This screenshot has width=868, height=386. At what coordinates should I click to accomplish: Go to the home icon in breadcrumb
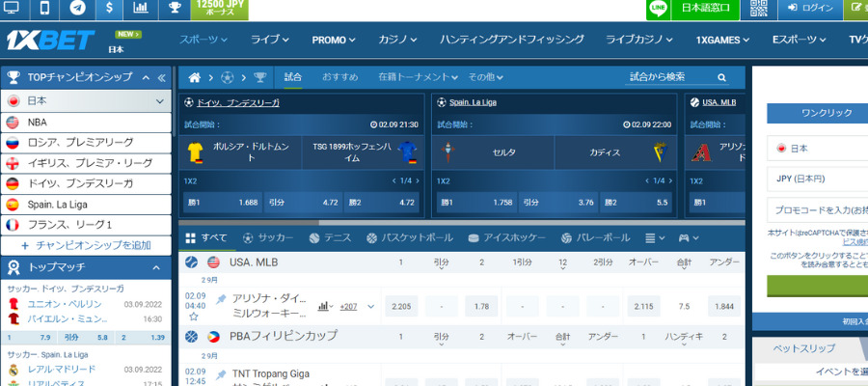pos(195,77)
